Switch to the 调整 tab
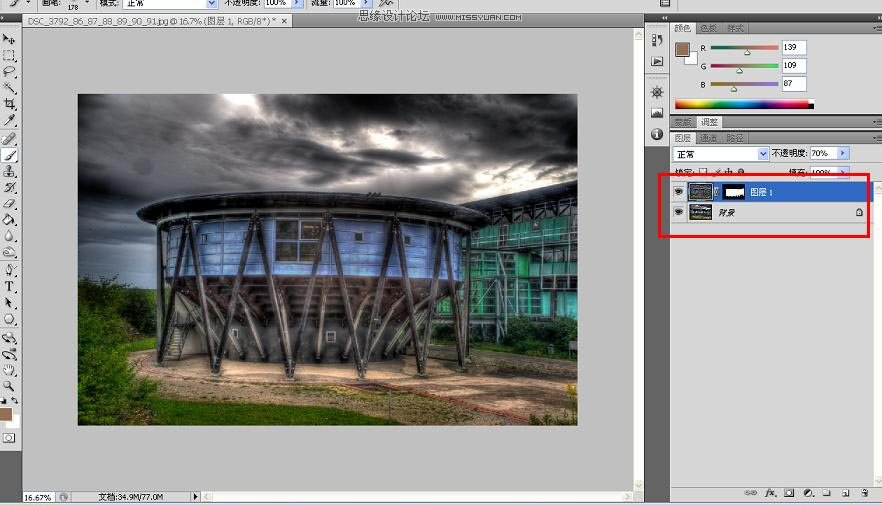Image resolution: width=882 pixels, height=505 pixels. pos(709,122)
